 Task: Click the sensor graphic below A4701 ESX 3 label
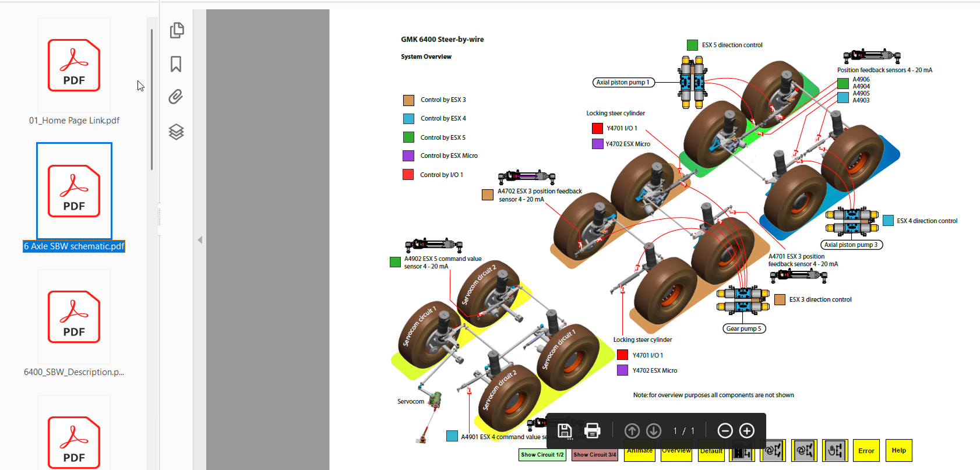pyautogui.click(x=799, y=275)
